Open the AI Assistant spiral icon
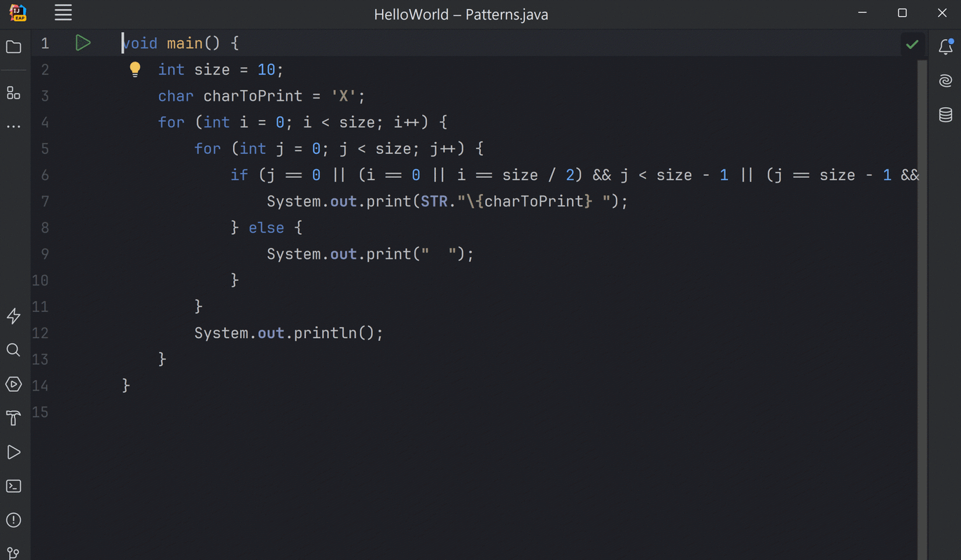 946,80
